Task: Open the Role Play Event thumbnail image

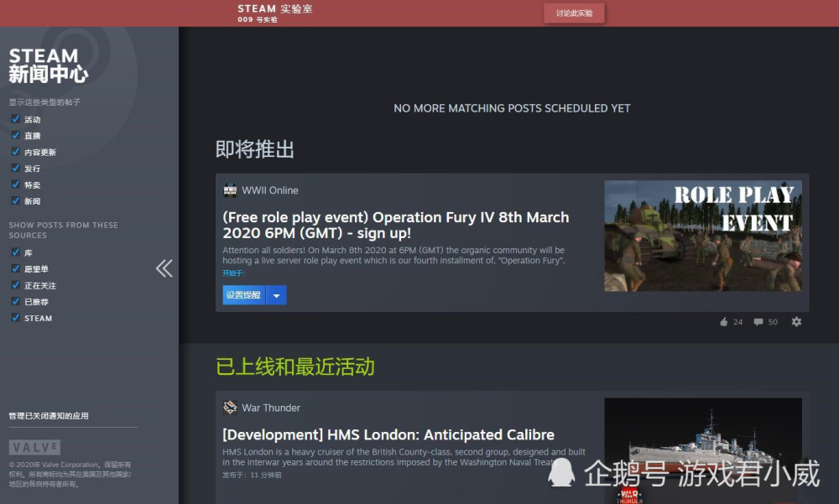Action: 703,236
